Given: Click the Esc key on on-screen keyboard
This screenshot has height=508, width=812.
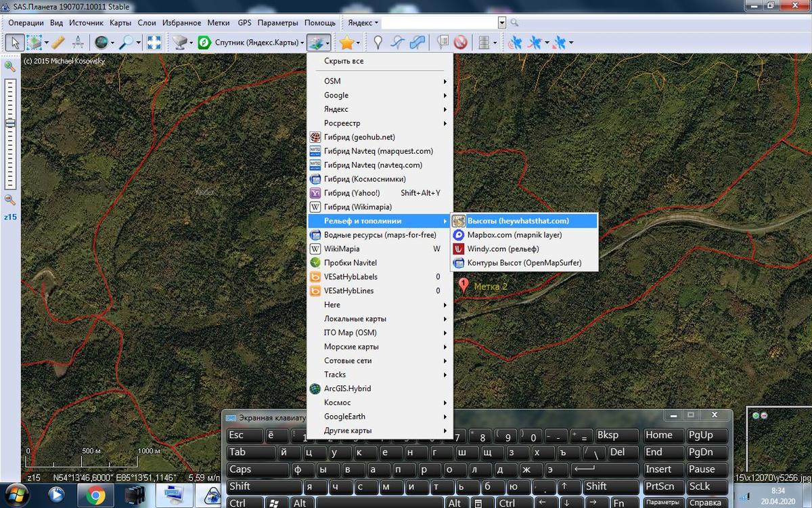Looking at the screenshot, I should 244,436.
